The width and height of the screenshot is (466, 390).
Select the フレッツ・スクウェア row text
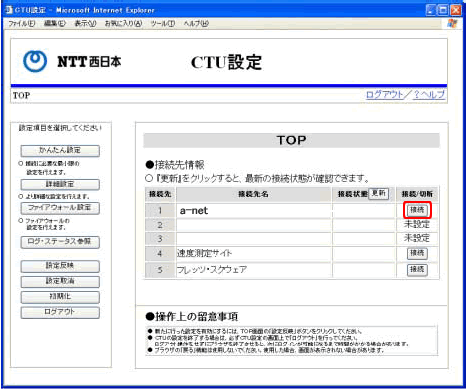point(212,269)
